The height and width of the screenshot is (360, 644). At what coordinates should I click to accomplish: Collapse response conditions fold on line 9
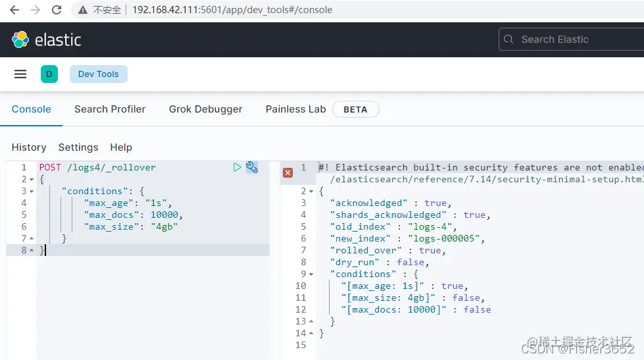click(311, 274)
